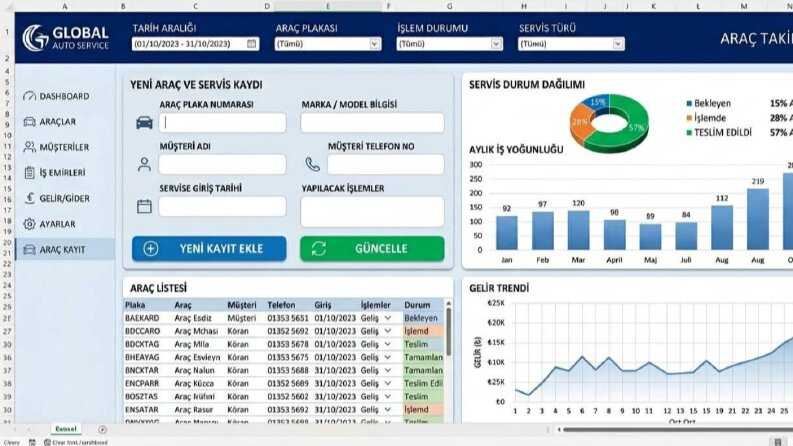The height and width of the screenshot is (446, 793).
Task: Click the Tarih Aralığı date range field
Action: click(x=195, y=44)
